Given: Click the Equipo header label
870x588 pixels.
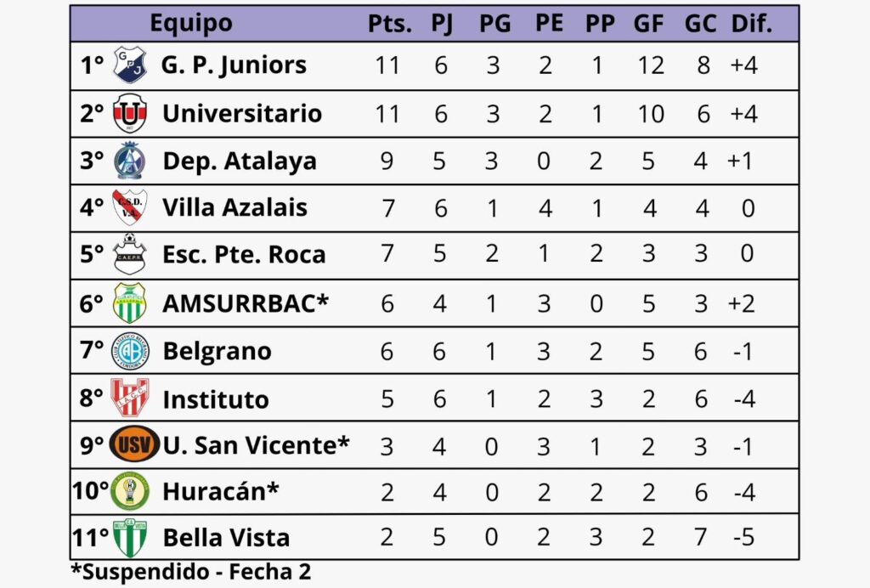Looking at the screenshot, I should click(191, 24).
